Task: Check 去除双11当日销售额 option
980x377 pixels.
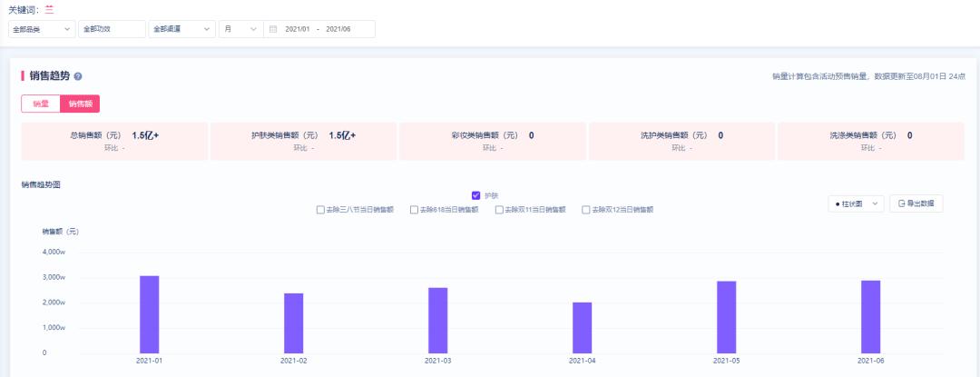Action: (x=499, y=210)
